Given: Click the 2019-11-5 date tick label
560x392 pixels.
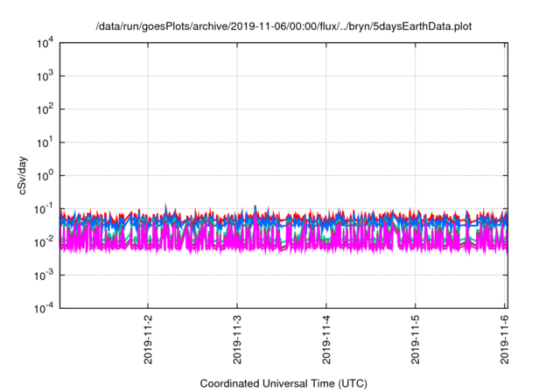Looking at the screenshot, I should [415, 339].
